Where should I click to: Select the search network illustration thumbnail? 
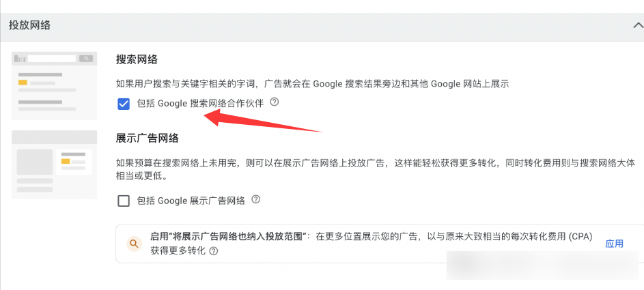coord(55,85)
